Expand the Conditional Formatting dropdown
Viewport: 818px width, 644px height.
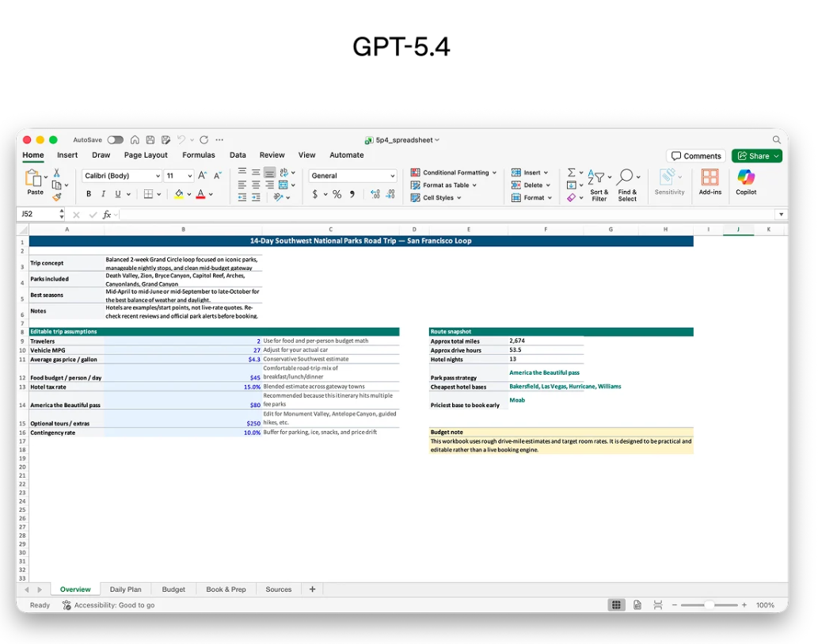(454, 173)
